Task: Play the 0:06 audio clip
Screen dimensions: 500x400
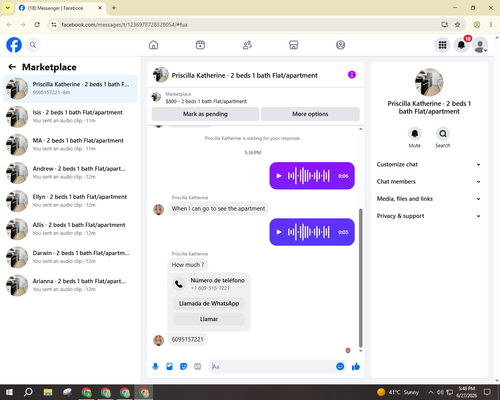Action: 279,176
